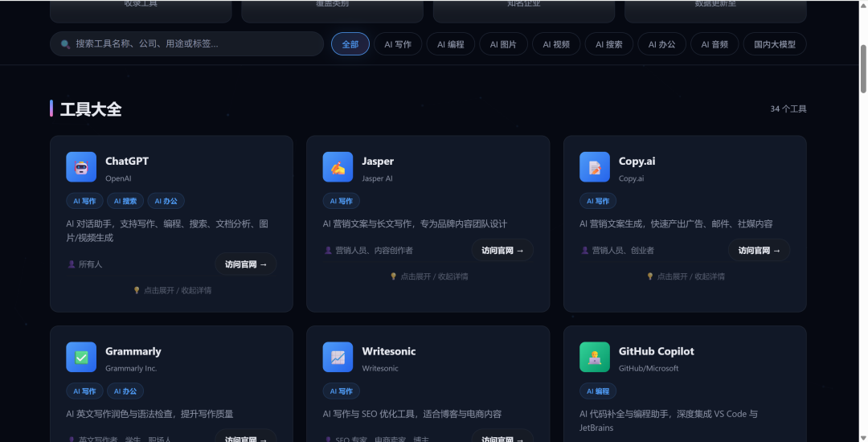Click the lightbulb icon in Jasper card

[394, 276]
